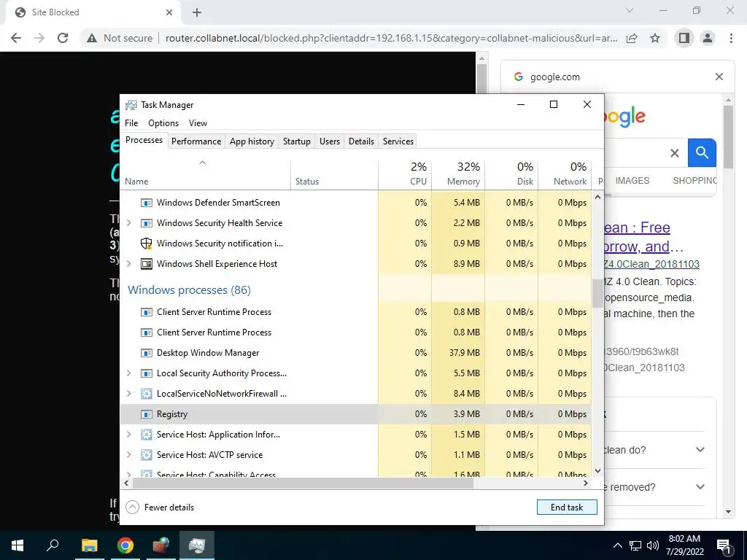
Task: Clear the side panel search box
Action: pyautogui.click(x=675, y=153)
